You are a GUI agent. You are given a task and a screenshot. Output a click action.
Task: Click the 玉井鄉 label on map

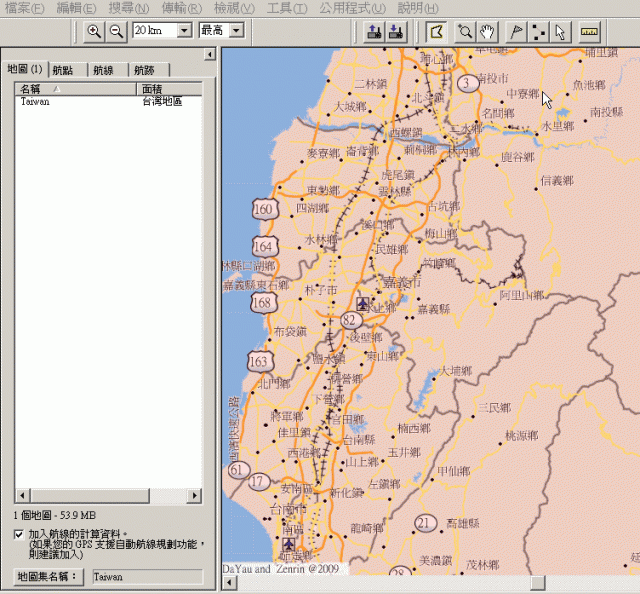tap(404, 452)
